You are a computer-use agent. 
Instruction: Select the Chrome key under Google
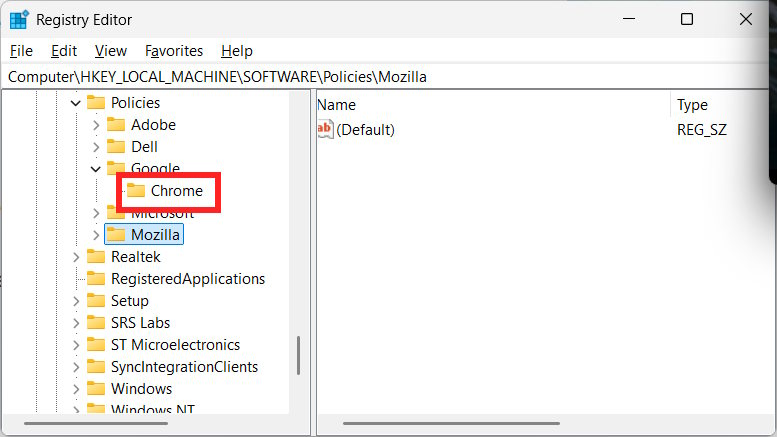(x=176, y=191)
